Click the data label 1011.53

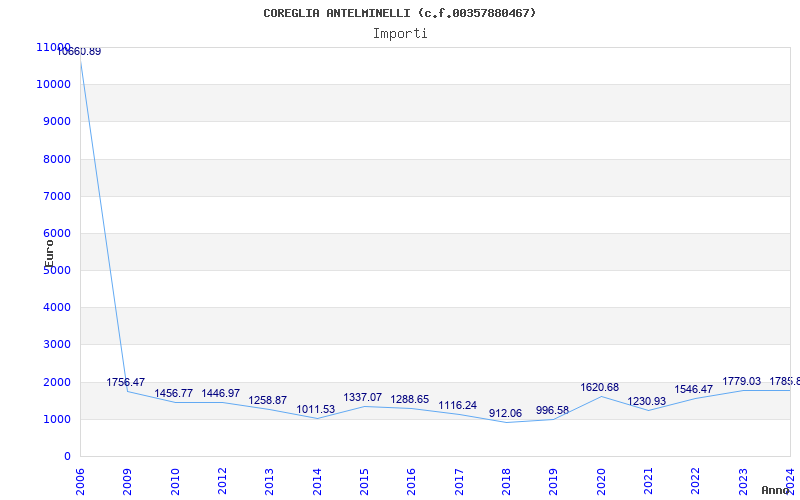tap(315, 410)
